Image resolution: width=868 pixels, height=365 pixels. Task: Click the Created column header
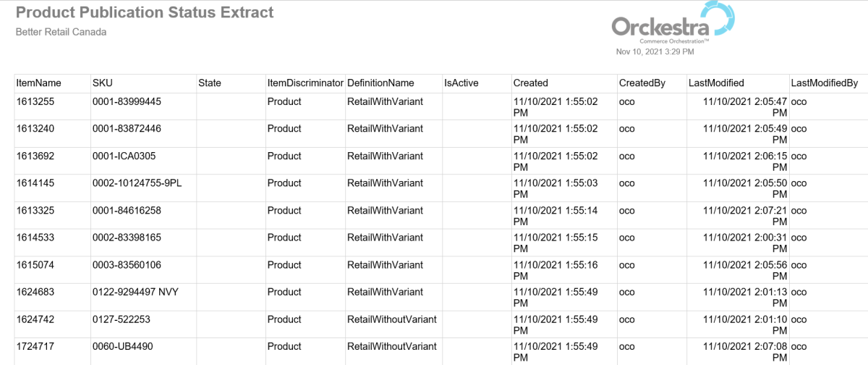pyautogui.click(x=531, y=83)
